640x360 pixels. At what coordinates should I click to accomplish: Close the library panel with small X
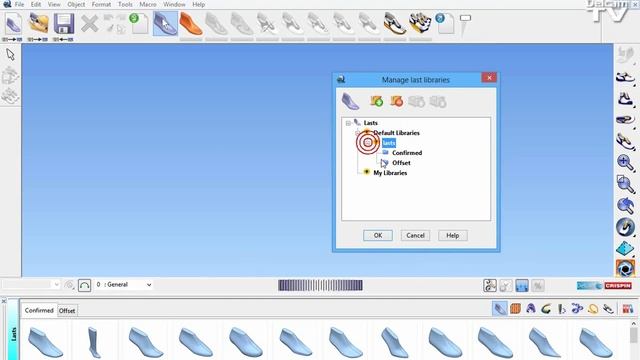tap(4, 301)
